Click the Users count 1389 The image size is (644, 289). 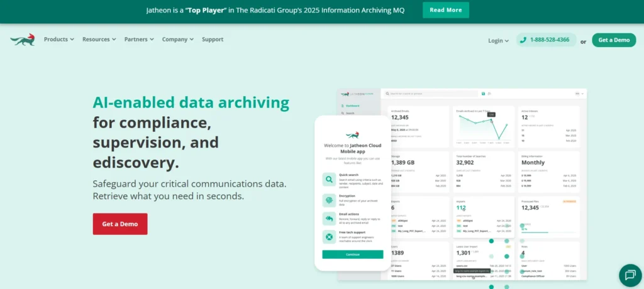pyautogui.click(x=397, y=253)
